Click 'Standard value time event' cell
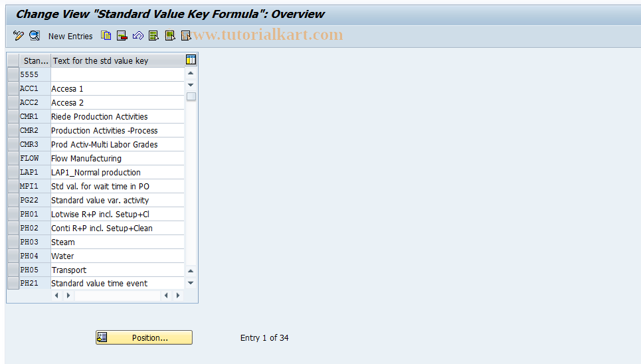The image size is (641, 364). coord(118,283)
